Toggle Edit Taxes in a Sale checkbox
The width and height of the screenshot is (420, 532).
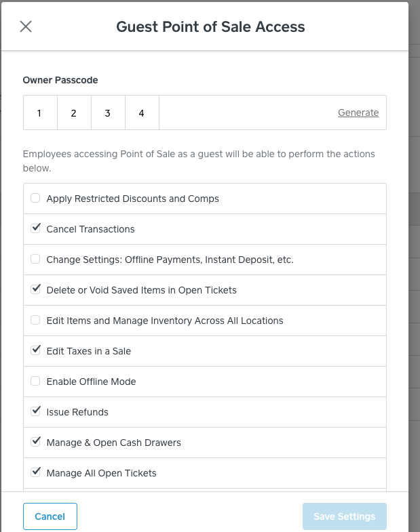(35, 350)
